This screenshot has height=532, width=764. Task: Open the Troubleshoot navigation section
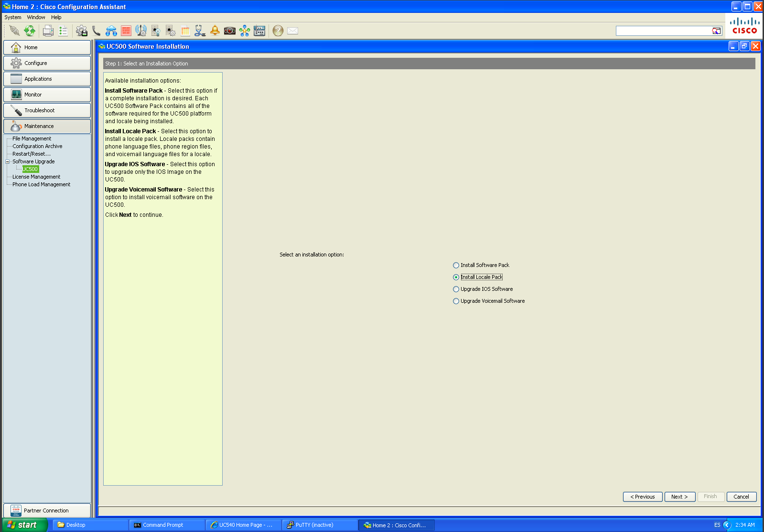click(x=47, y=110)
